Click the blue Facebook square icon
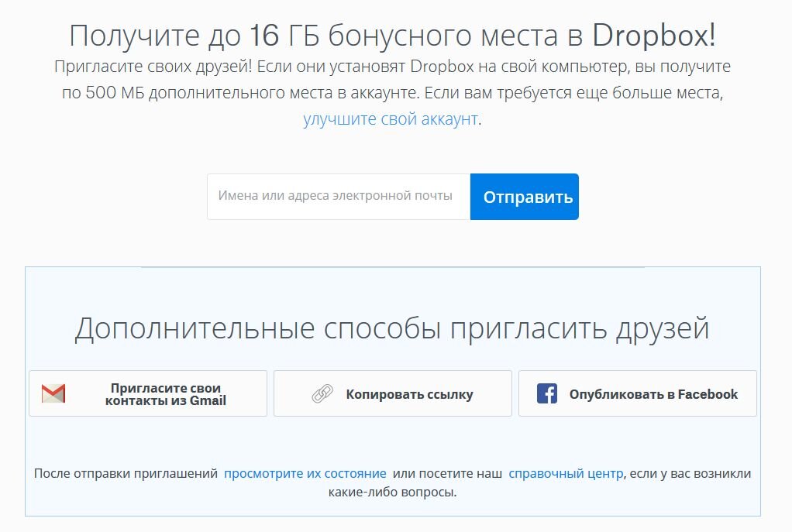 (x=547, y=393)
